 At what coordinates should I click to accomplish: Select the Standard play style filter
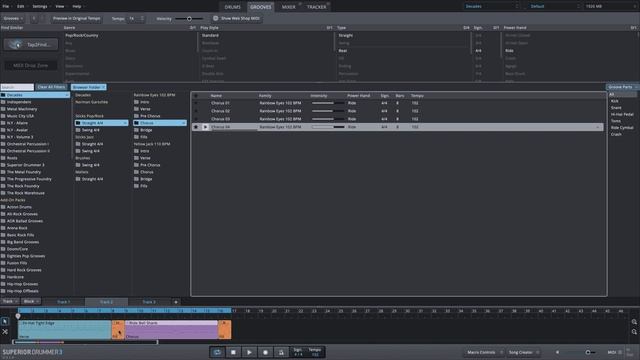210,36
